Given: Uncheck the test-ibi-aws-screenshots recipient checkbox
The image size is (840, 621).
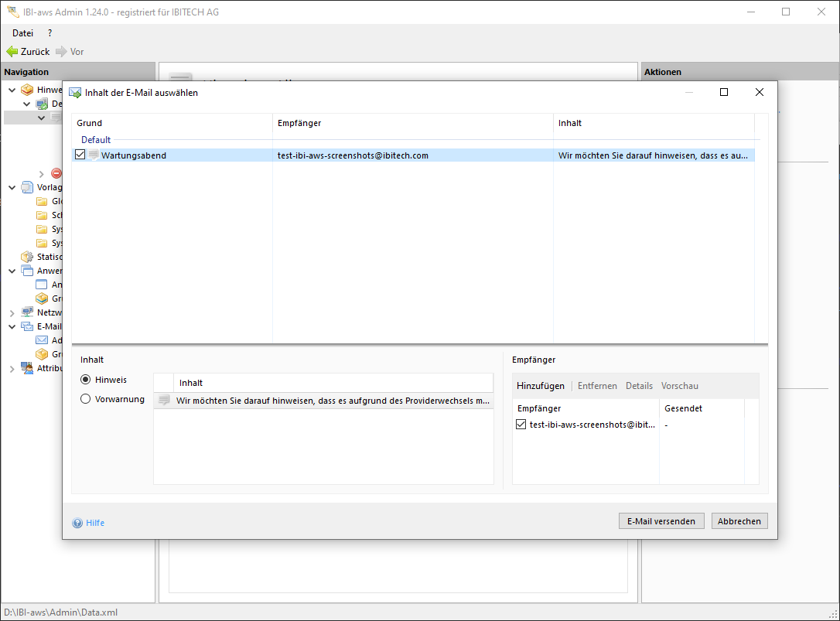Looking at the screenshot, I should tap(521, 425).
